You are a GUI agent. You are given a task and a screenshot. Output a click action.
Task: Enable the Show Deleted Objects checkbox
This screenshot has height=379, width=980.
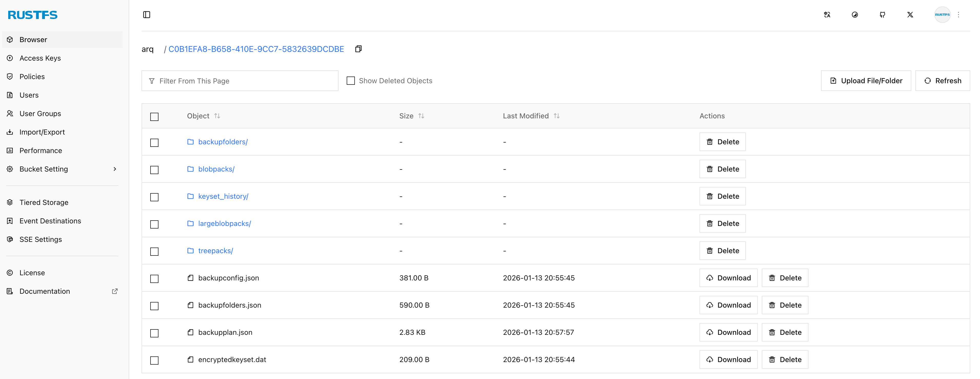[x=351, y=81]
